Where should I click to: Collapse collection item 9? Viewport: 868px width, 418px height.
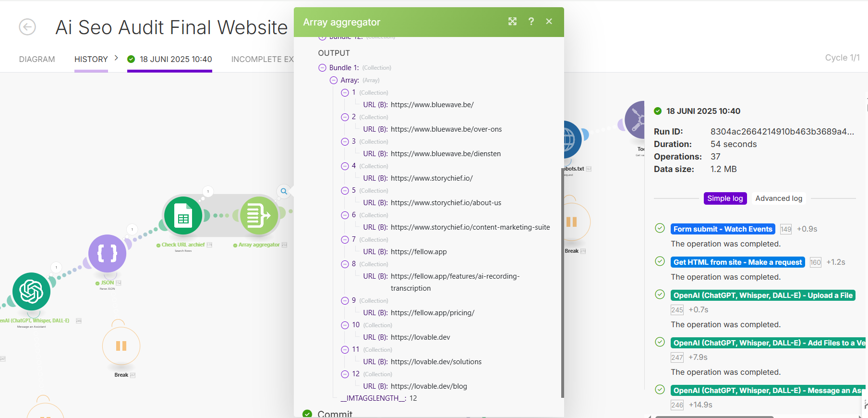[x=345, y=301]
